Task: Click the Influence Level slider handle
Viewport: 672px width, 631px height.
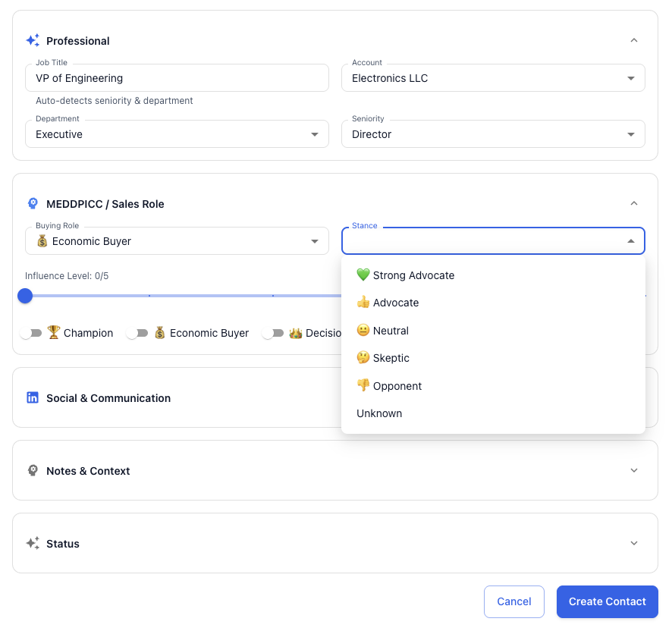Action: [25, 296]
